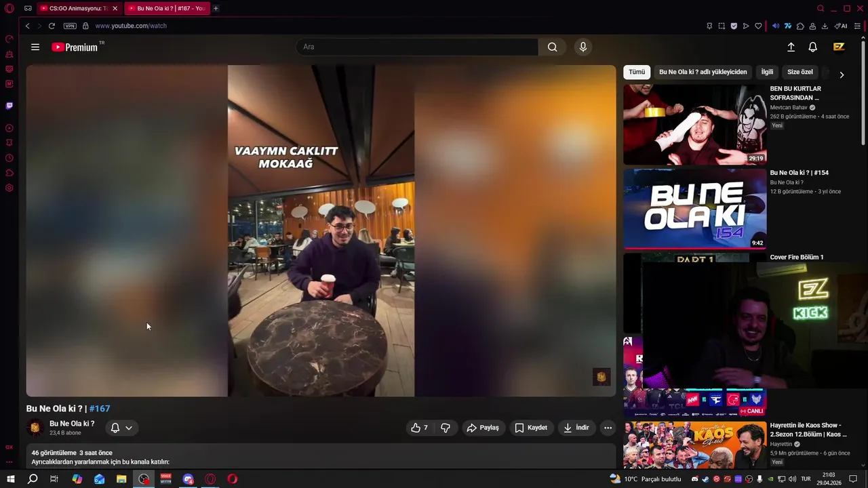Screen dimensions: 868x488
Task: Dislike the video with thumbs down
Action: coord(446,428)
